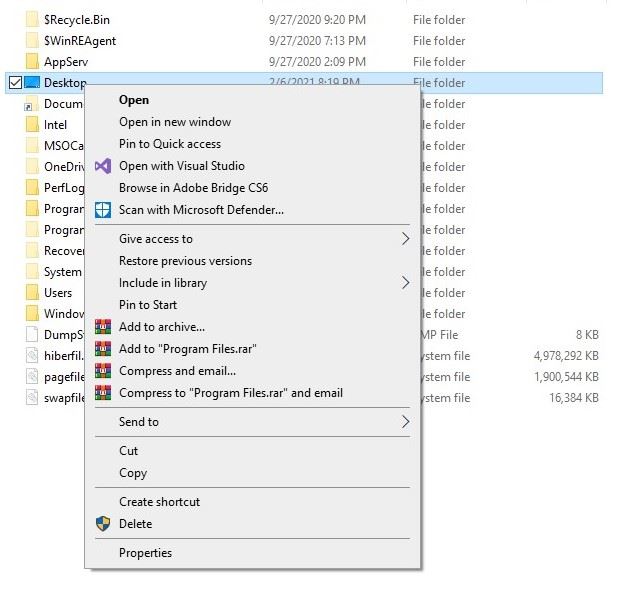The height and width of the screenshot is (605, 641).
Task: Select Copy in the context menu
Action: point(253,473)
